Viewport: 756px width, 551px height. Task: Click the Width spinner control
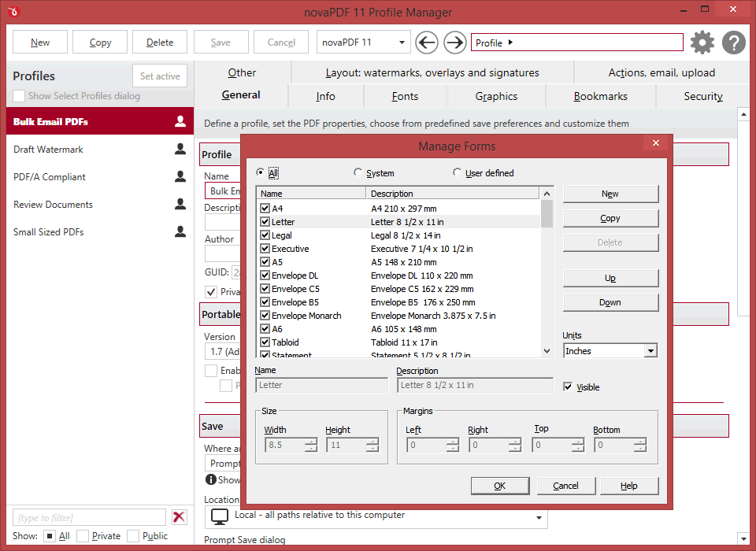point(312,445)
